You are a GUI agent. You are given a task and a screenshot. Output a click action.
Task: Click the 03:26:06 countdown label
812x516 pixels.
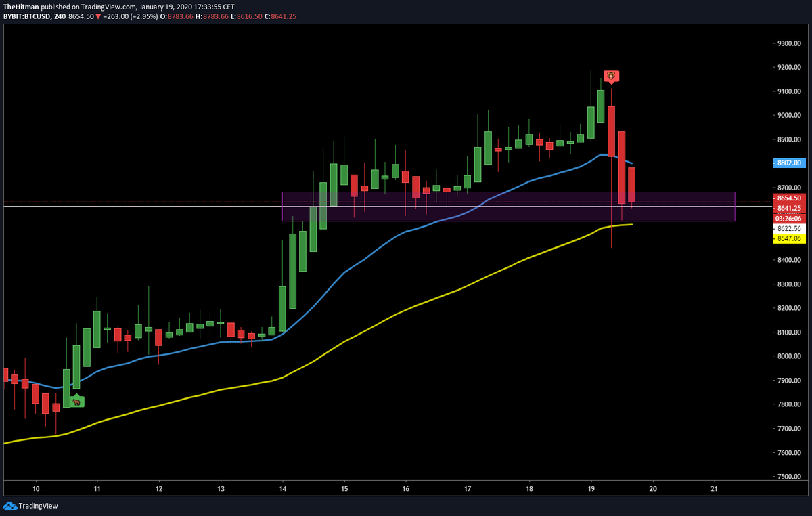point(788,219)
